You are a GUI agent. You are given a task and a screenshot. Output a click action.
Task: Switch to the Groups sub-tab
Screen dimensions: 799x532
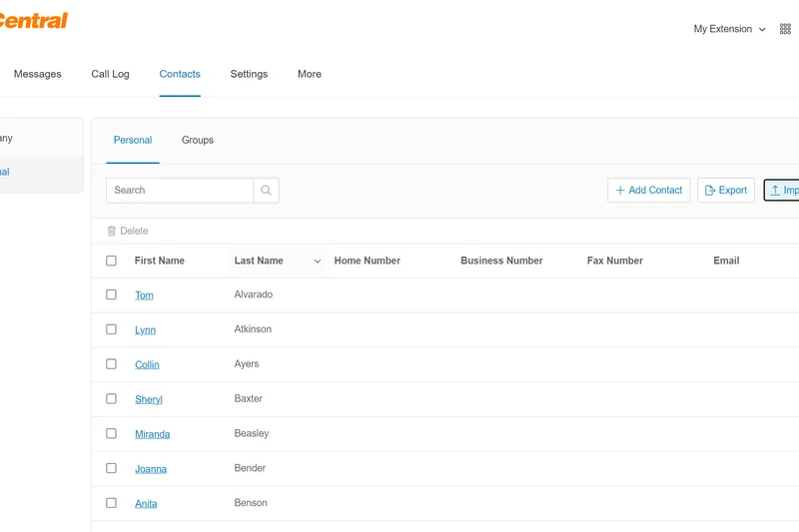coord(198,140)
